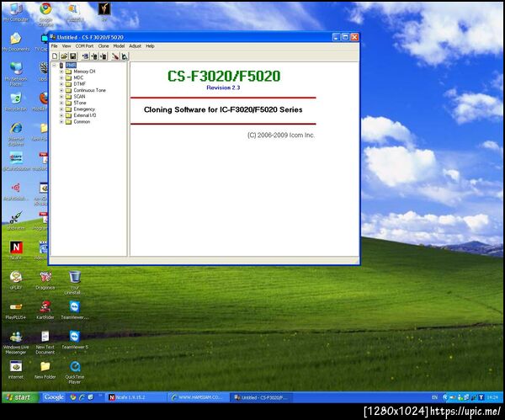Select the External I/O tree label

click(85, 115)
